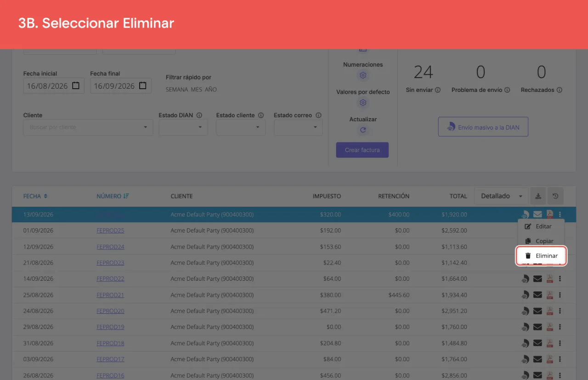Viewport: 588px width, 380px height.
Task: Send FEPROD22 invoice to DIAN icon
Action: 526,279
